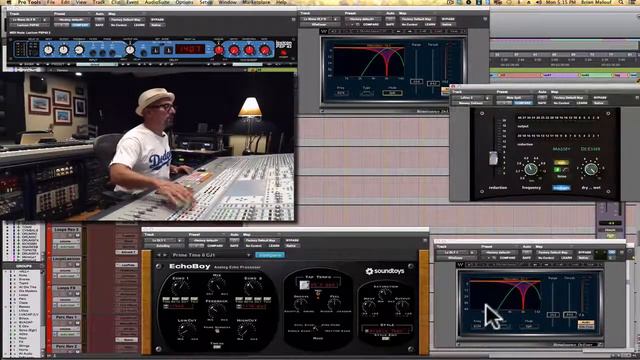The height and width of the screenshot is (360, 640).
Task: Toggle the MIDI sync switch under EchoBoy tempo
Action: tap(318, 293)
